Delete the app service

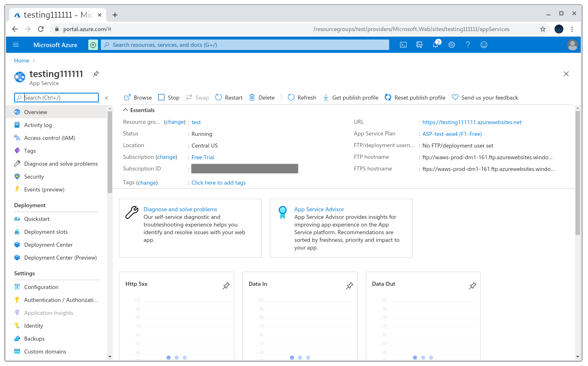262,98
